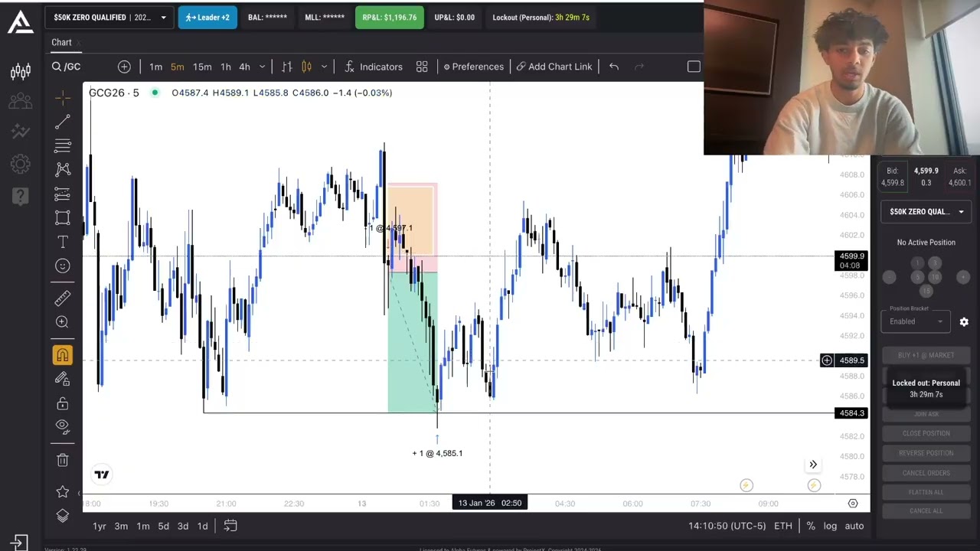The width and height of the screenshot is (980, 551).
Task: Toggle the percent scale mode
Action: [x=811, y=526]
